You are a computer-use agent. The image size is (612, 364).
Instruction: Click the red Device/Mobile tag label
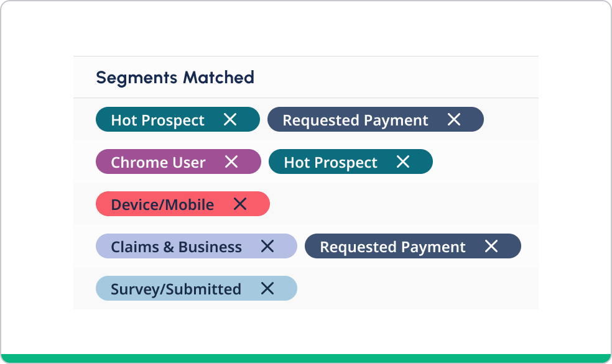[162, 204]
